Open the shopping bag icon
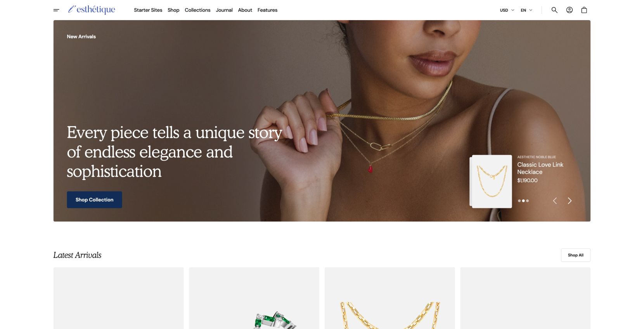 click(x=584, y=10)
